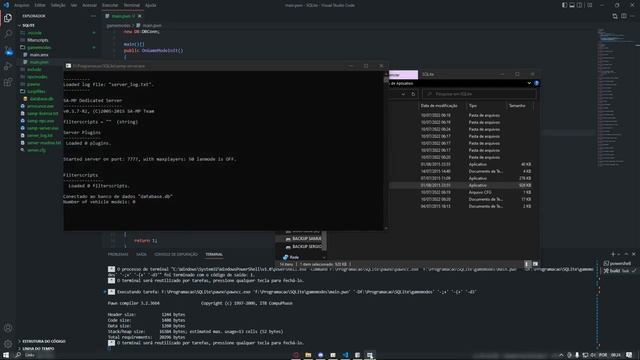
Task: Click split editor icon in editor toolbar
Action: point(624,16)
